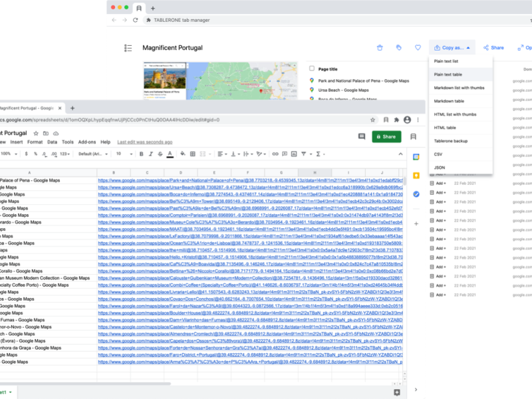Choose CSV from Copy as menu
The width and height of the screenshot is (532, 399).
[x=460, y=154]
